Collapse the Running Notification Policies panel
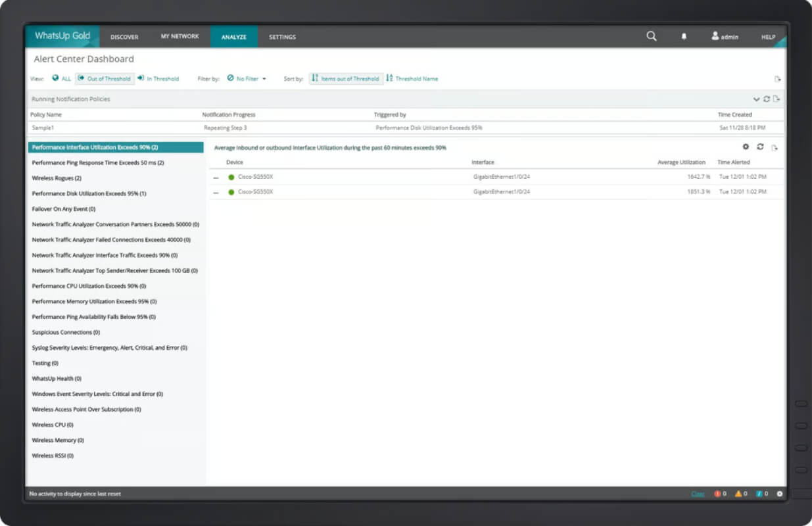 coord(756,99)
